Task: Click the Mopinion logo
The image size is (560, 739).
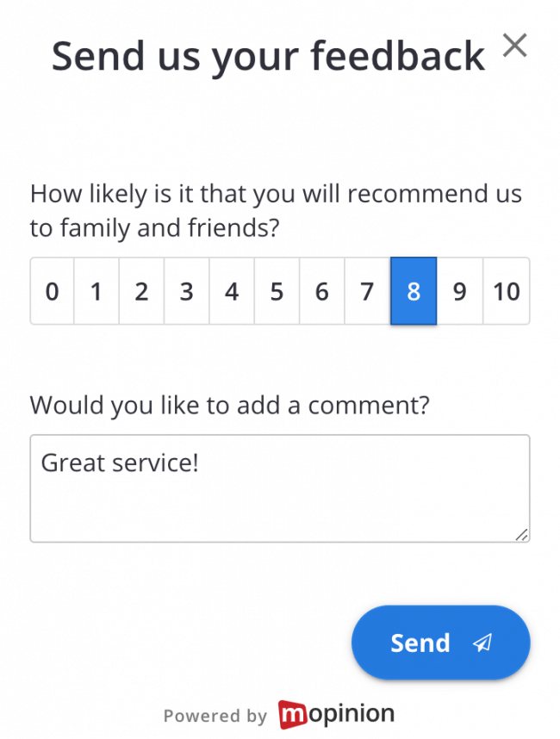Action: click(336, 714)
